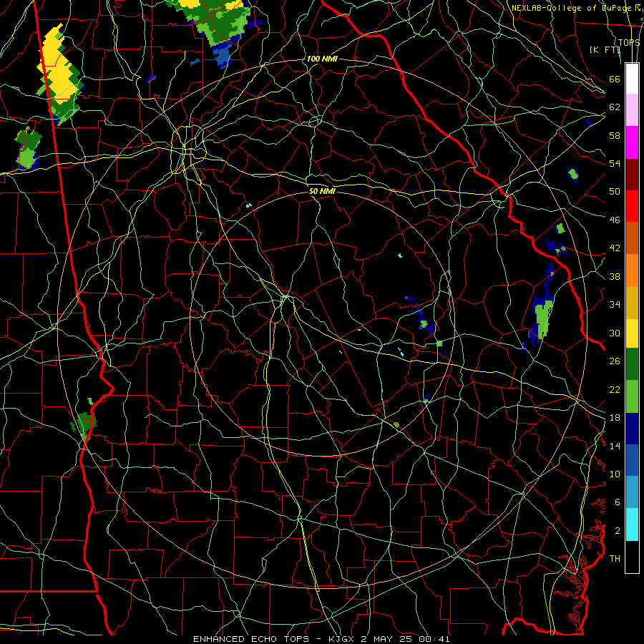Click the '62' legend label
Image resolution: width=644 pixels, height=644 pixels.
click(615, 107)
